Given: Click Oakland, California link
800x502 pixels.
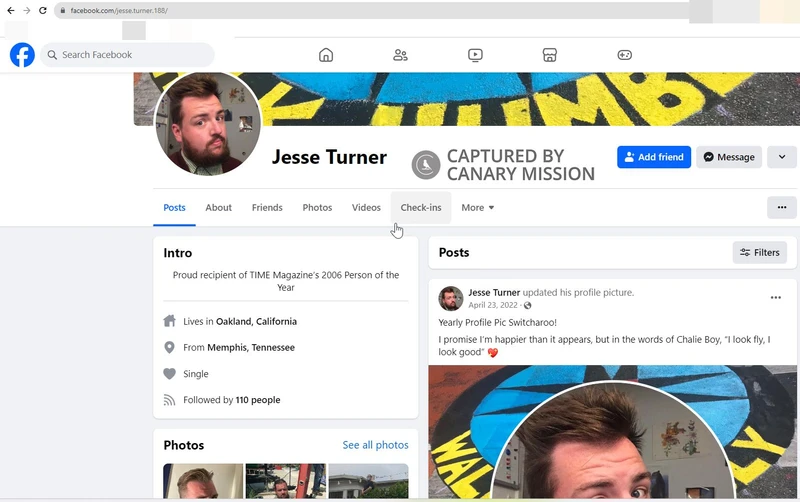Looking at the screenshot, I should [x=256, y=321].
